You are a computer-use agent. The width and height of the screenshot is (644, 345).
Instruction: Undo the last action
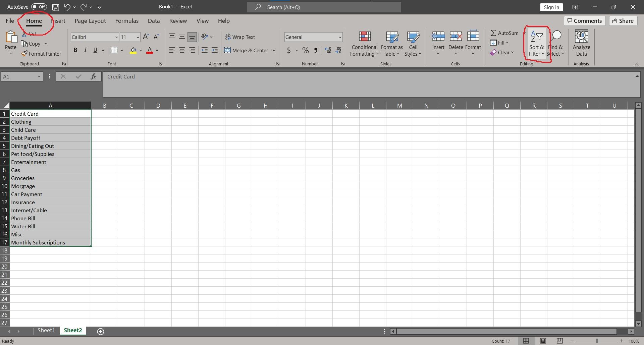click(67, 7)
